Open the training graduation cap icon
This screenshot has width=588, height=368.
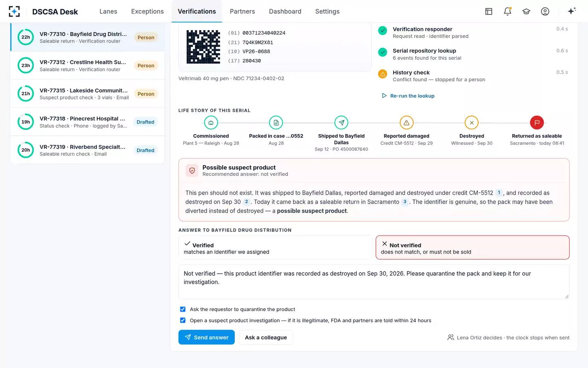tap(526, 11)
